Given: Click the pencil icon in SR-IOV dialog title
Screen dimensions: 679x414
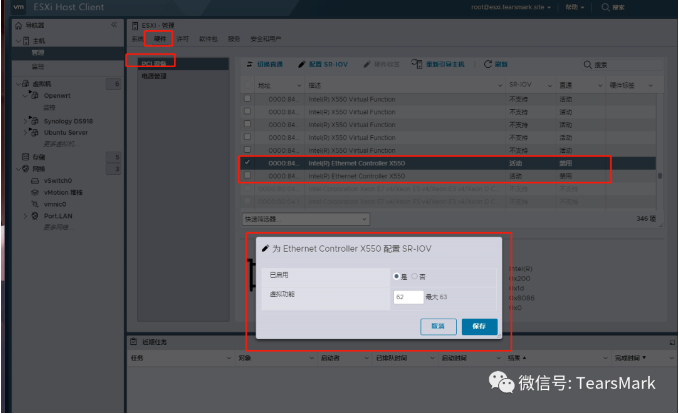Looking at the screenshot, I should tap(265, 248).
